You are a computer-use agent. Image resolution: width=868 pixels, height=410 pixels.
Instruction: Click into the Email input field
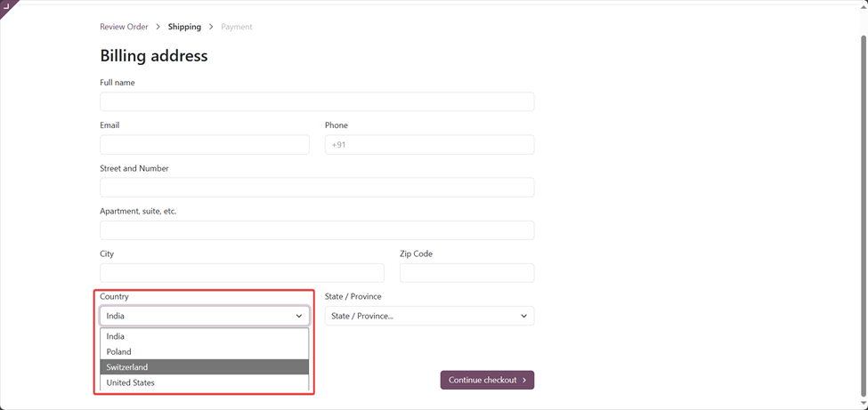(x=205, y=145)
